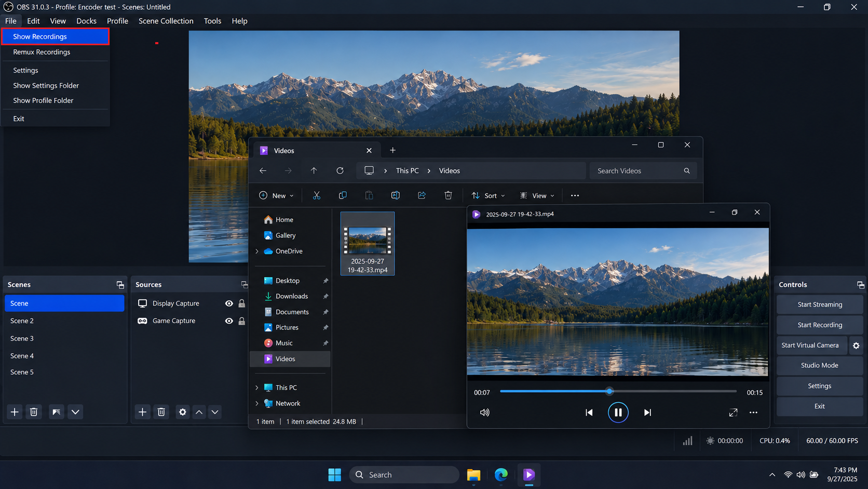Viewport: 868px width, 489px height.
Task: Click the Share icon in File Explorer
Action: click(422, 195)
